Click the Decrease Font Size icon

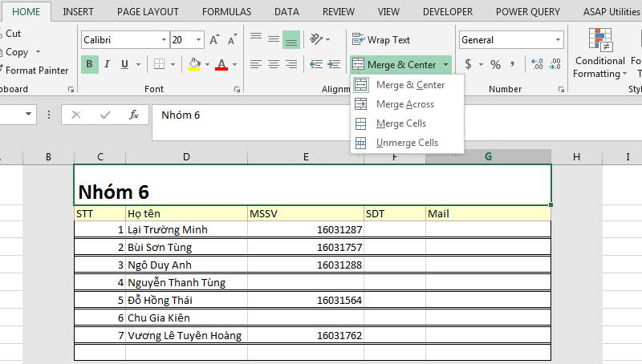coord(232,40)
